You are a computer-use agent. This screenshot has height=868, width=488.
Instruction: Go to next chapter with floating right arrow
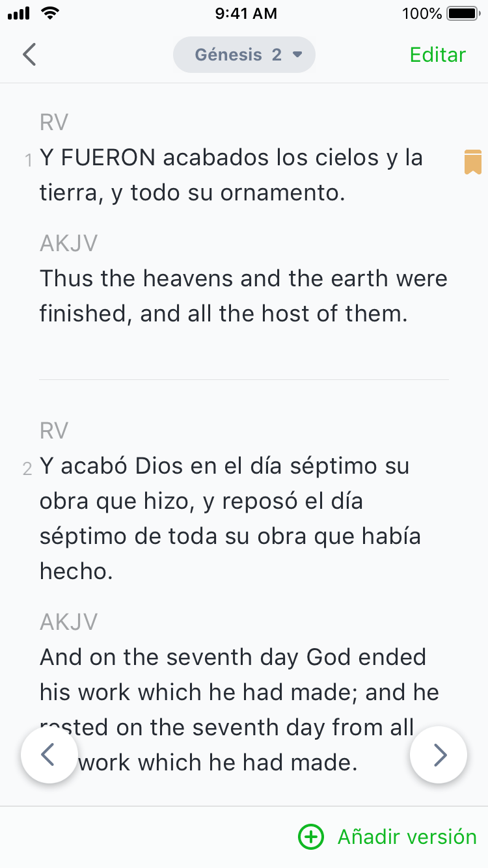(x=439, y=755)
